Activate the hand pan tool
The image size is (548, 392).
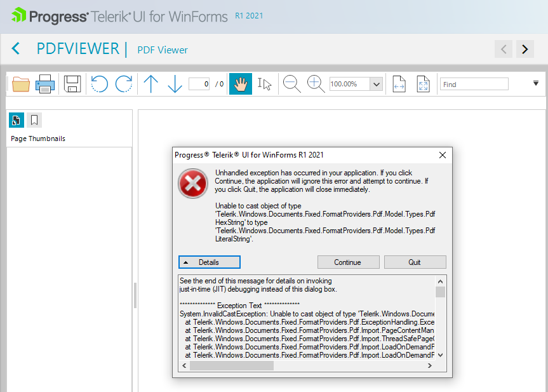tap(241, 84)
